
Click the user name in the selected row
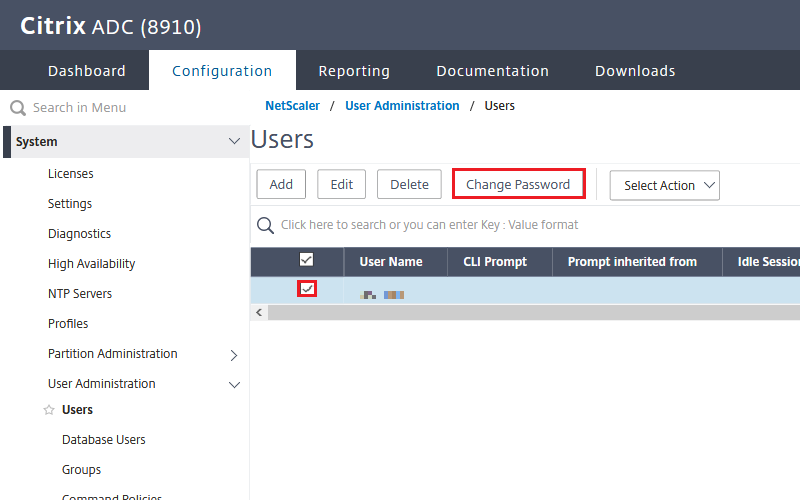point(382,294)
